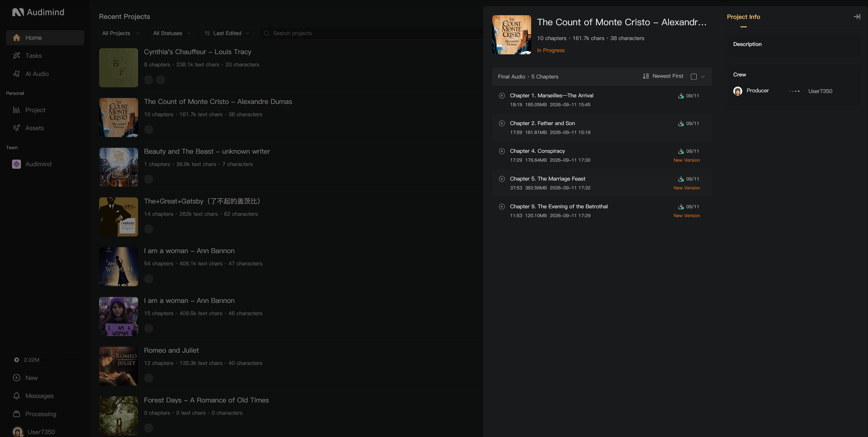Screen dimensions: 868x437
Task: Open The+Great+Gatsby project title
Action: (x=203, y=201)
